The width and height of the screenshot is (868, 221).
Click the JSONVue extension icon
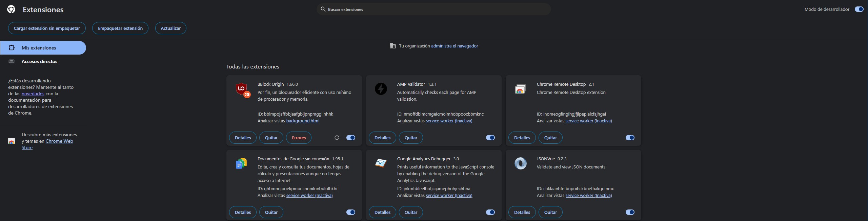(520, 163)
